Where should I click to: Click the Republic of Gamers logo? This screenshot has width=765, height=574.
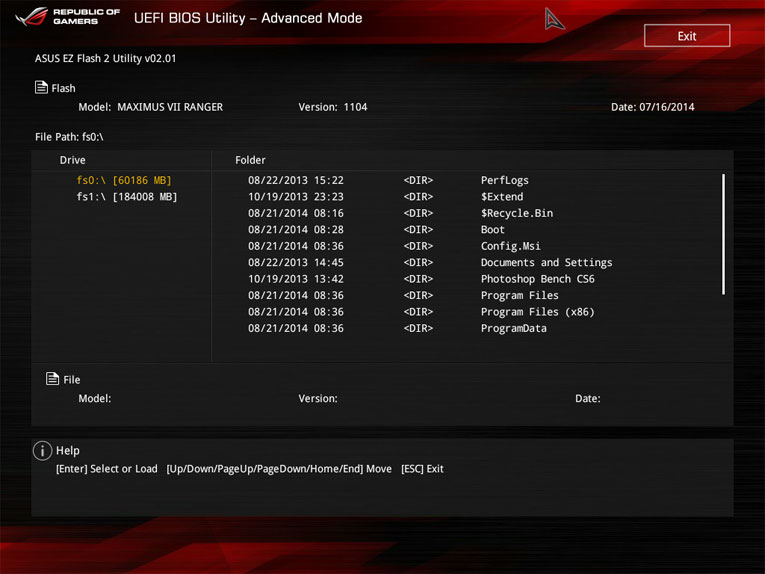[x=68, y=17]
